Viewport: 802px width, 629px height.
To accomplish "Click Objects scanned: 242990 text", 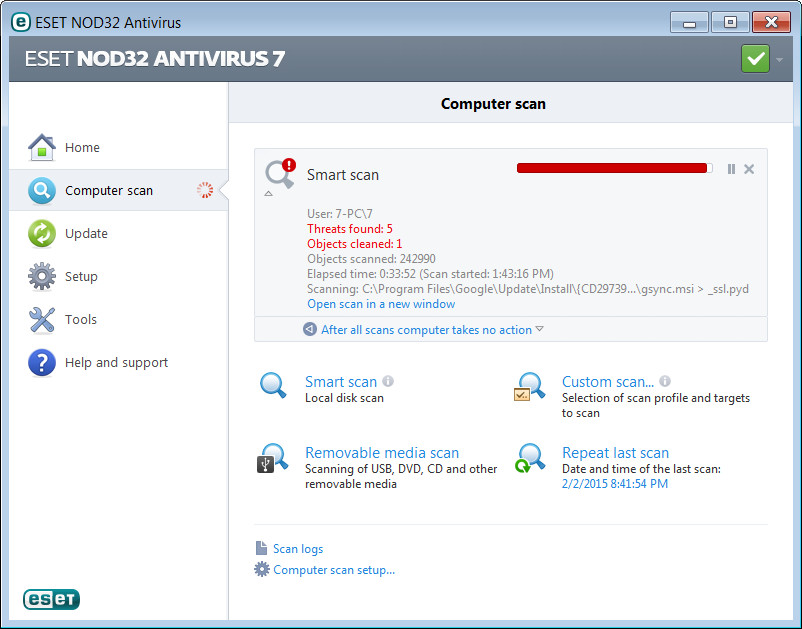I will click(371, 259).
